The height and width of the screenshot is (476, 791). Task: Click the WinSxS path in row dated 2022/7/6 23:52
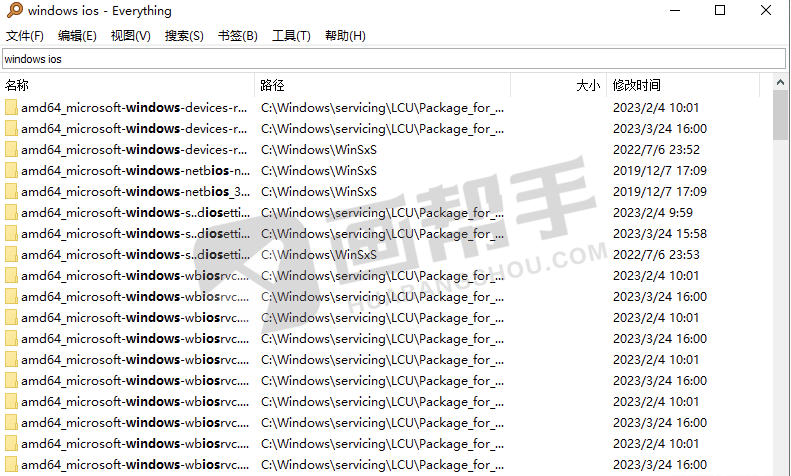[319, 150]
